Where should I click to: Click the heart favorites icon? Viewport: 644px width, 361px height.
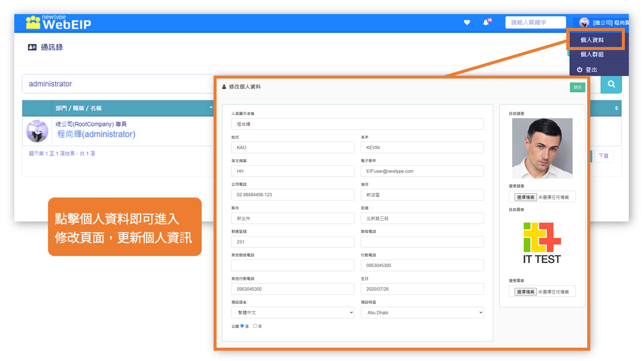pyautogui.click(x=467, y=22)
